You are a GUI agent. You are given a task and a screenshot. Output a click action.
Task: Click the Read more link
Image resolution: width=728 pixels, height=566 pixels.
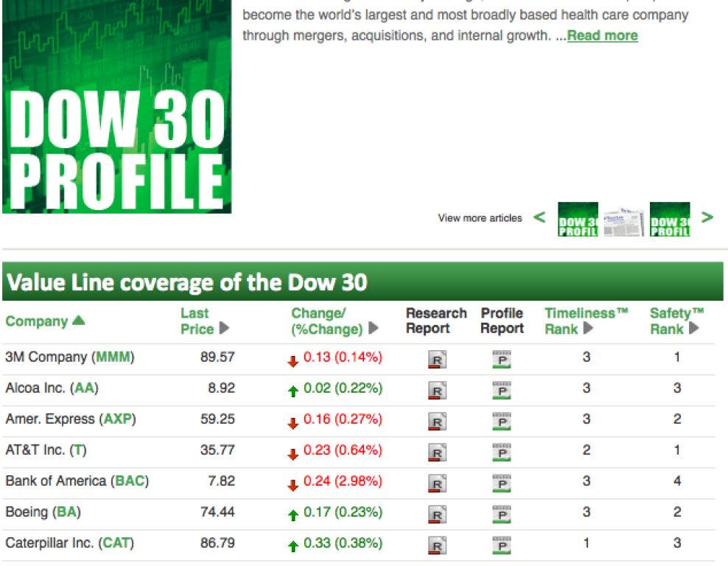[602, 35]
